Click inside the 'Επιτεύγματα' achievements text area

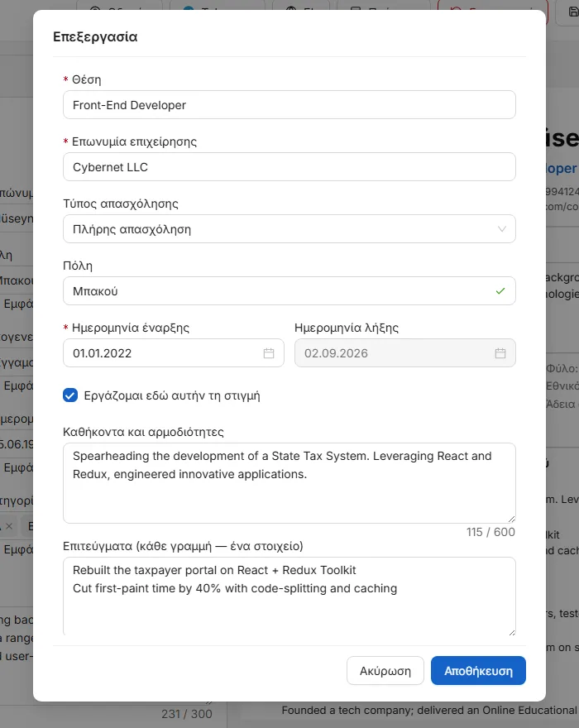tap(289, 596)
